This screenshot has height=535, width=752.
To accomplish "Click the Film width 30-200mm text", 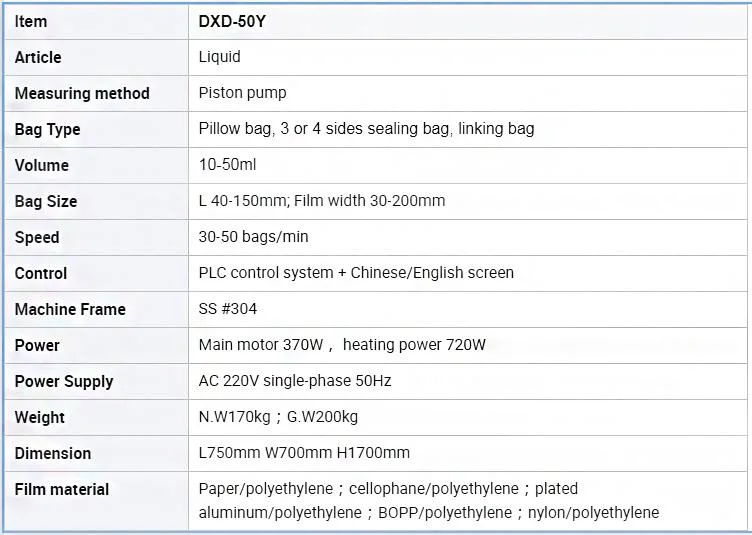I will click(x=369, y=201).
